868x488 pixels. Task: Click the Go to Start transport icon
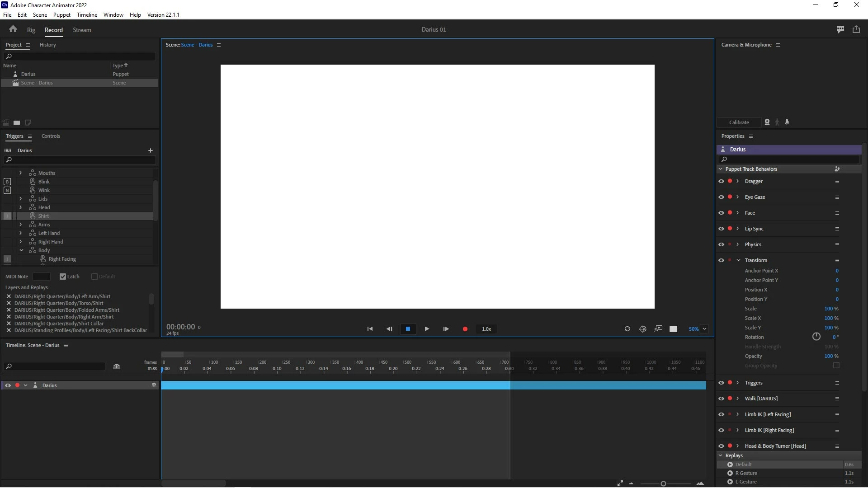point(370,329)
